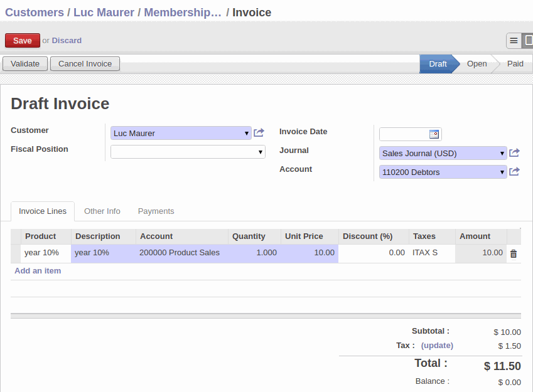The image size is (533, 392).
Task: Switch to the Other Info tab
Action: pos(102,211)
